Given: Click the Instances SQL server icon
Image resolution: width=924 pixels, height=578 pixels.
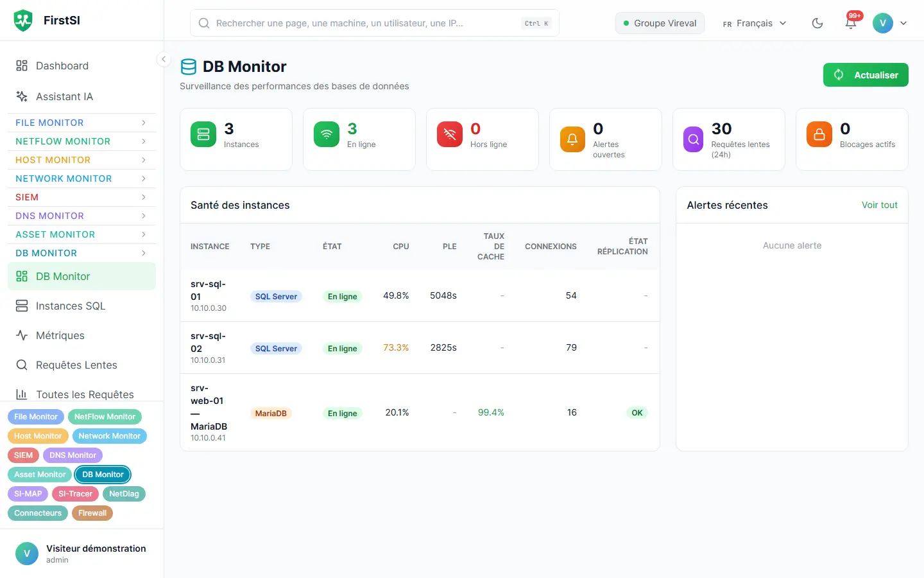Looking at the screenshot, I should [x=22, y=306].
